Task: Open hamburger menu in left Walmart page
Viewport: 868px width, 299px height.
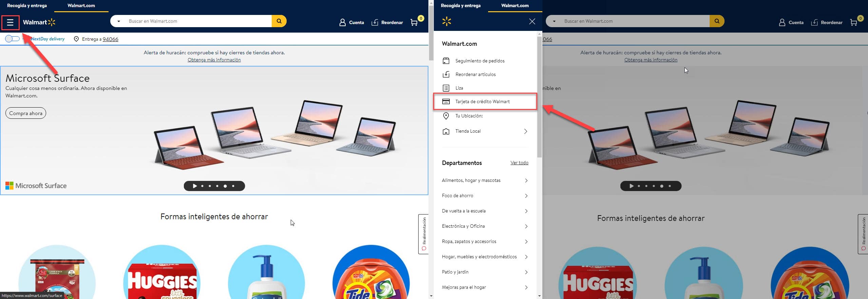Action: click(10, 22)
